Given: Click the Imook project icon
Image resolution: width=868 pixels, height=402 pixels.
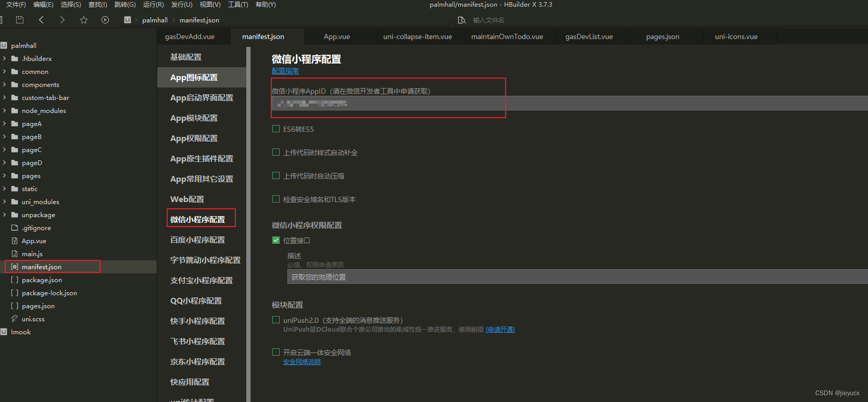Looking at the screenshot, I should 4,332.
